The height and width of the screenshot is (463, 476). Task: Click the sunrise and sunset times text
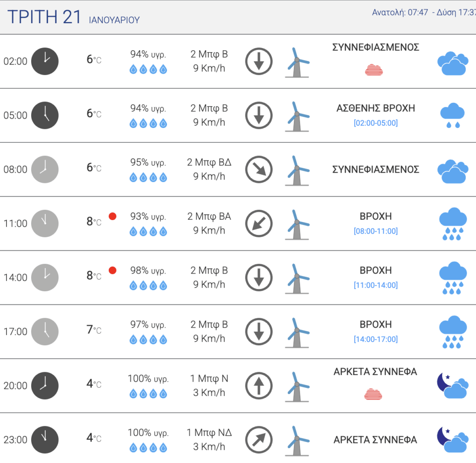click(424, 13)
